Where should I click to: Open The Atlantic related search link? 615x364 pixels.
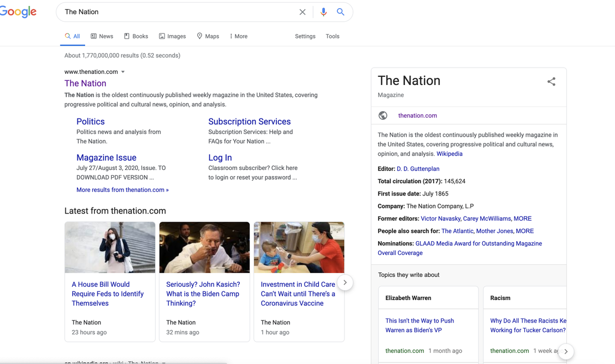tap(457, 231)
